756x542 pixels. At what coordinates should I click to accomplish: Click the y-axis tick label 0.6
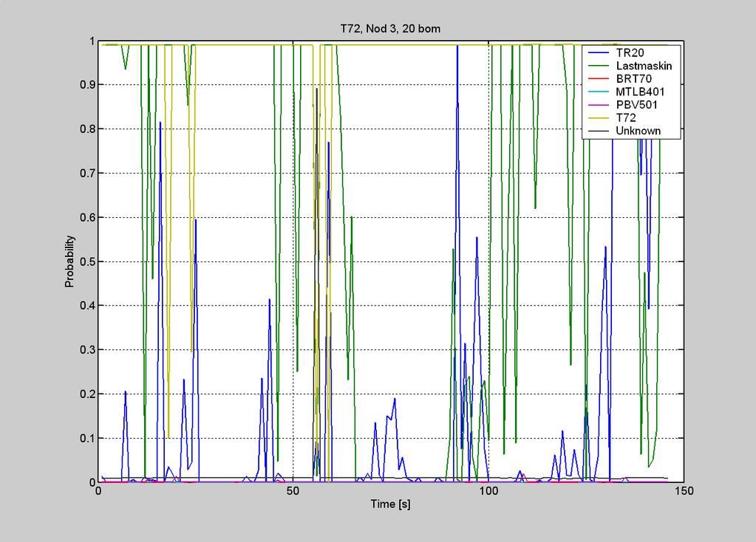pyautogui.click(x=87, y=217)
